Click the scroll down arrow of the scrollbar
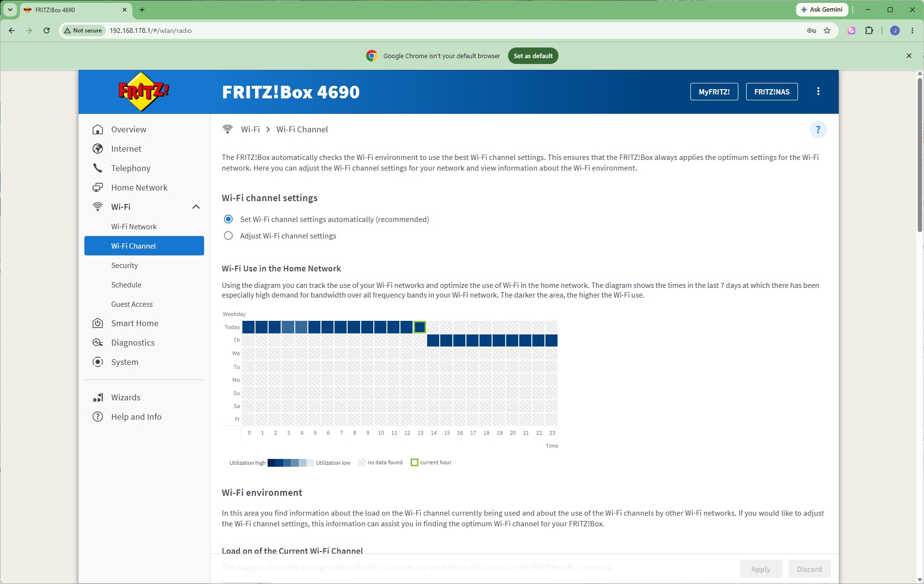Screen dimensions: 924x584 pyautogui.click(x=920, y=580)
